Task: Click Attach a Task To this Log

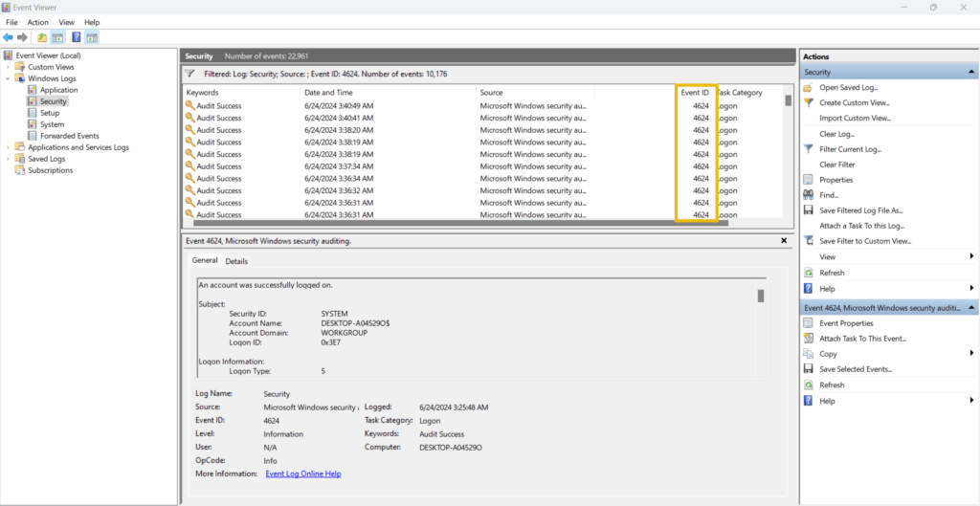Action: click(x=862, y=226)
